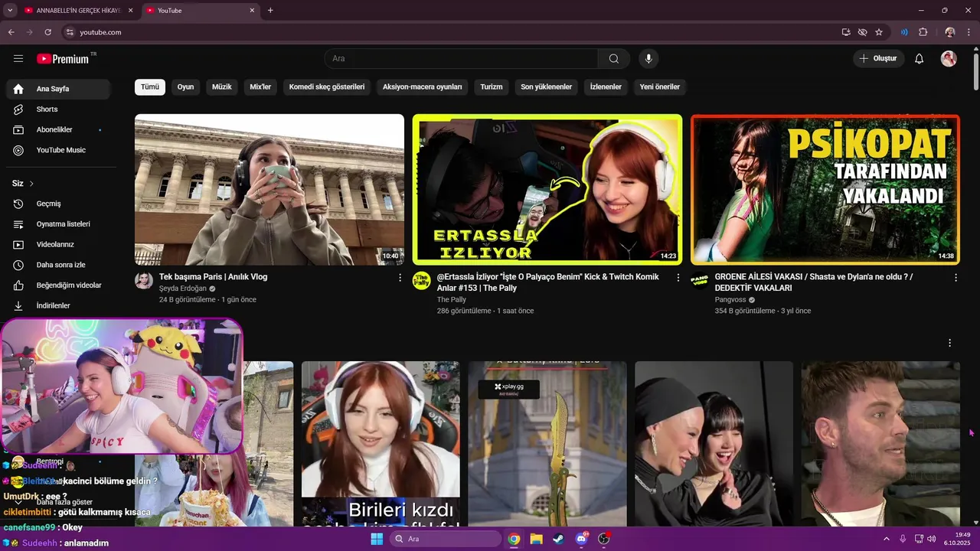Open Tek başıma Paris video thumbnail
Screen dimensions: 980x551
tap(269, 190)
